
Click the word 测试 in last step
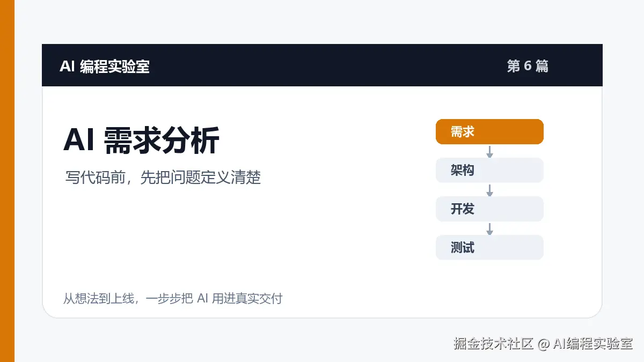463,248
